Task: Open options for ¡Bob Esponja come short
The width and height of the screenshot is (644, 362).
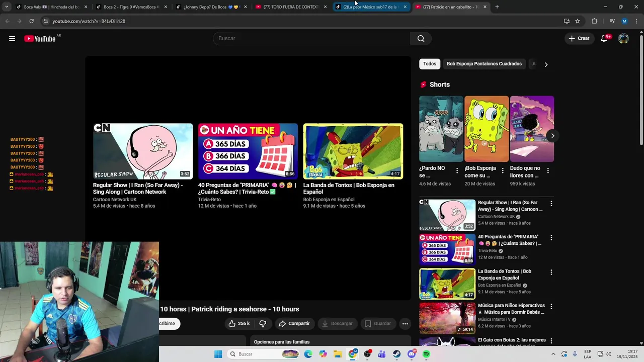Action: coord(502,171)
